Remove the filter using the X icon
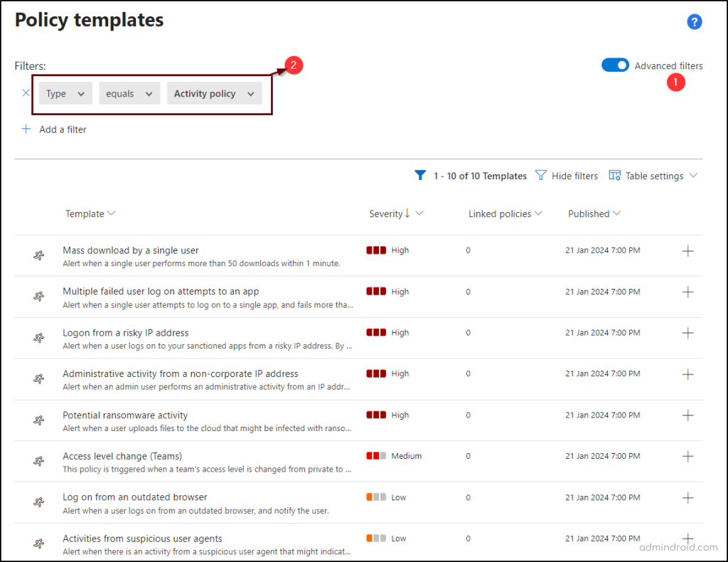Viewport: 728px width, 562px height. pos(26,92)
